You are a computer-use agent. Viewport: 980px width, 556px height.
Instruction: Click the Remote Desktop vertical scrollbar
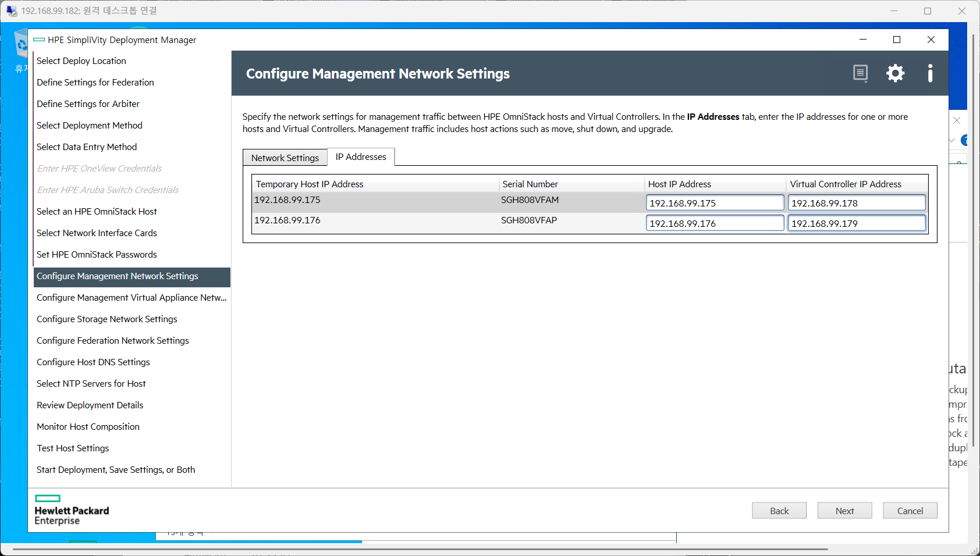pos(974,240)
